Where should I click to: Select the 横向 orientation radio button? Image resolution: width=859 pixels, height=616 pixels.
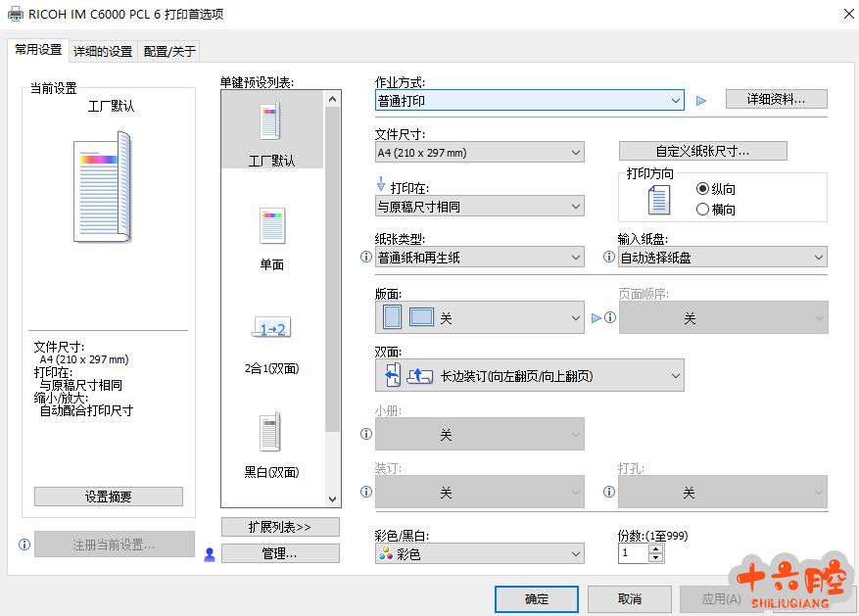click(x=702, y=210)
